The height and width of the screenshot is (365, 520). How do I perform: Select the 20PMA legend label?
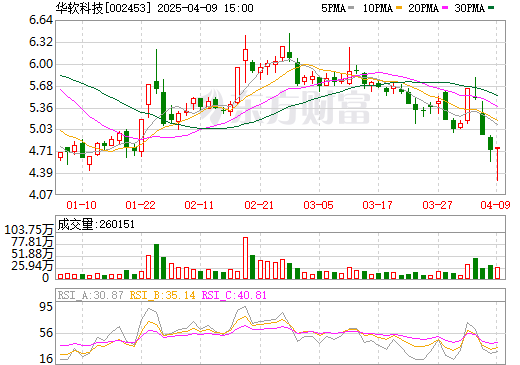423,8
